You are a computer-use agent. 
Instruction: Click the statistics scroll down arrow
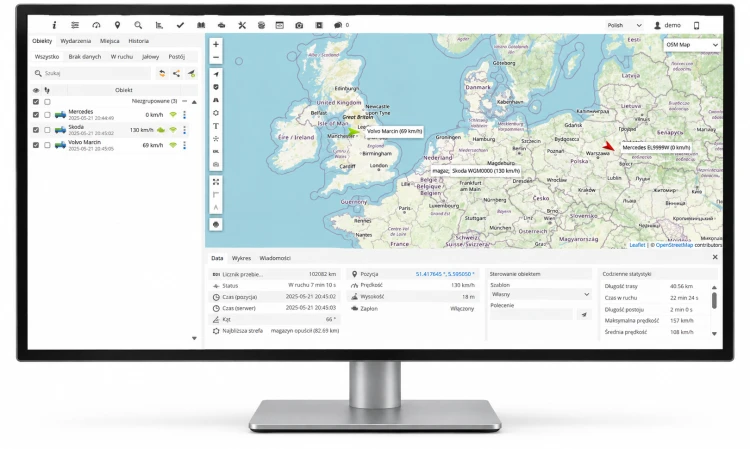tap(714, 334)
